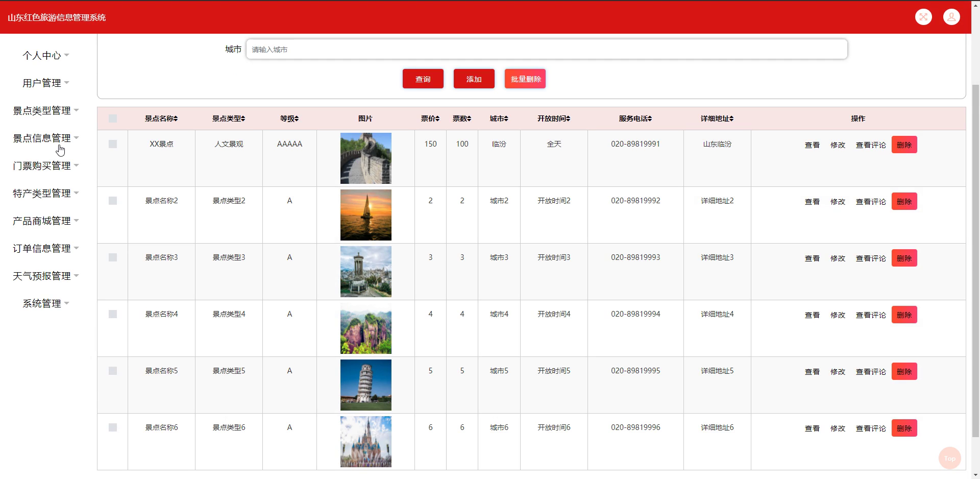Expand the 景点信息管理 sidebar menu
The image size is (980, 479).
(45, 138)
